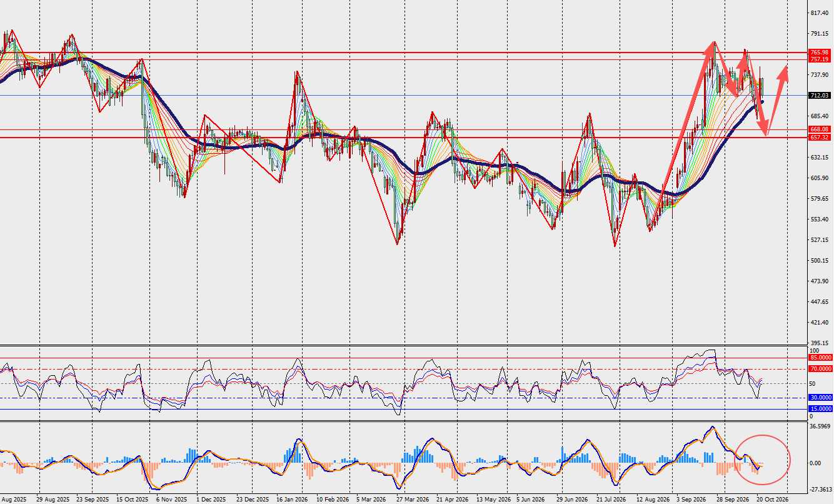Click the 421.40 price axis value
The width and height of the screenshot is (834, 504).
click(819, 323)
